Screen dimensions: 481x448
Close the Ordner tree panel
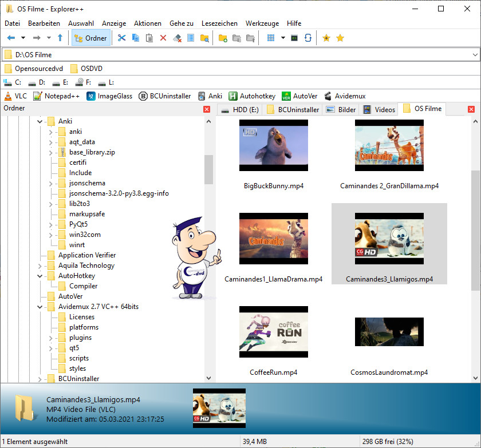(207, 109)
